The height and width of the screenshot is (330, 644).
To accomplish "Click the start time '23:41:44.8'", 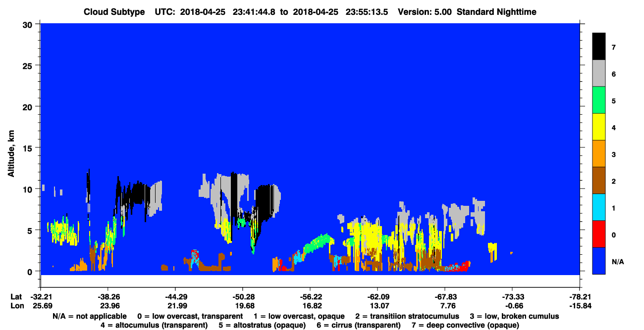I will [x=255, y=12].
